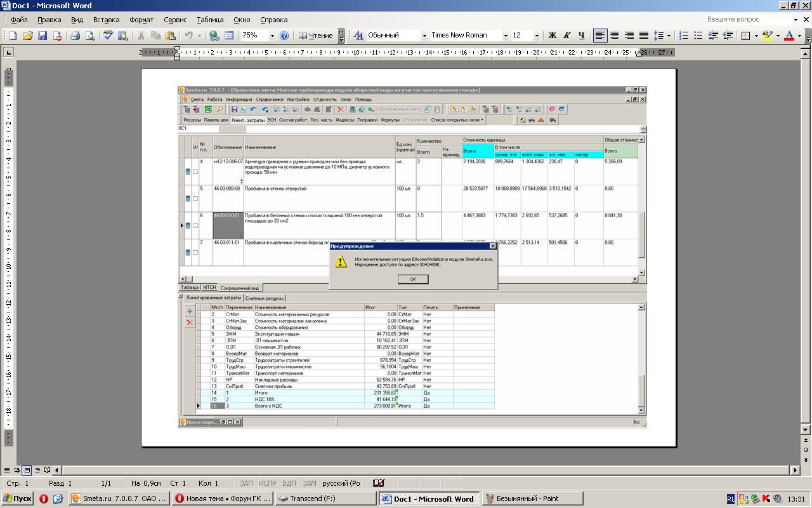Apply the red font color
This screenshot has width=812, height=508.
790,36
